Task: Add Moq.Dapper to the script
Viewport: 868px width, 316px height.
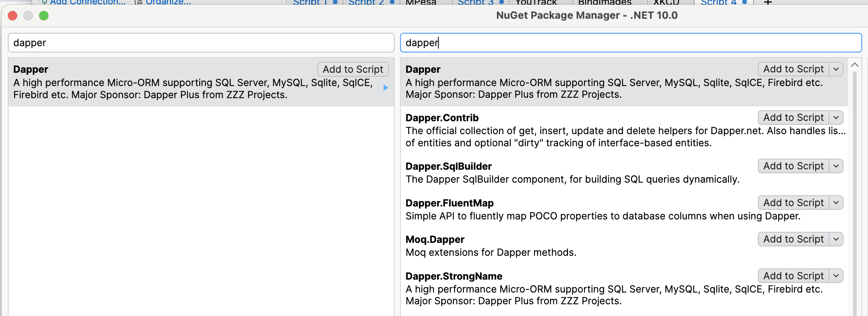Action: [x=793, y=239]
